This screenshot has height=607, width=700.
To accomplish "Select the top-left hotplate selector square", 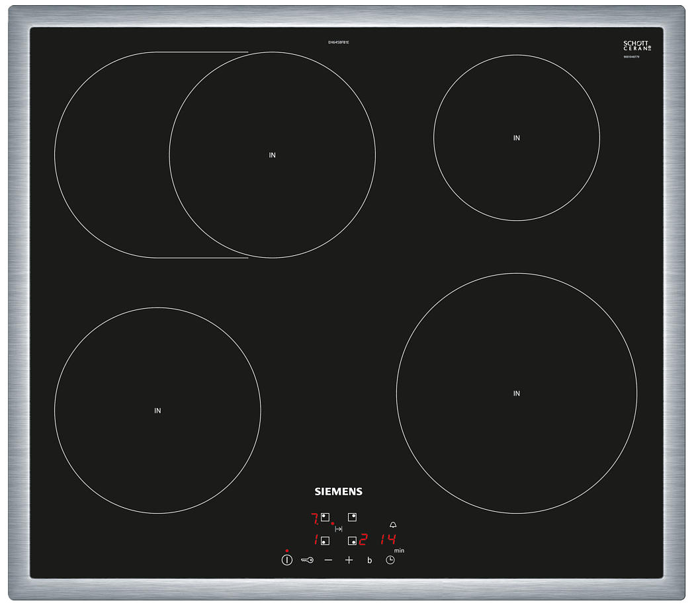I will click(325, 517).
